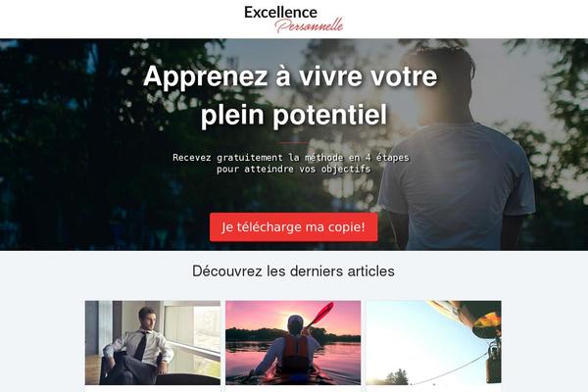Click the "Je télécharge ma copie!" button
Image resolution: width=588 pixels, height=392 pixels.
294,227
